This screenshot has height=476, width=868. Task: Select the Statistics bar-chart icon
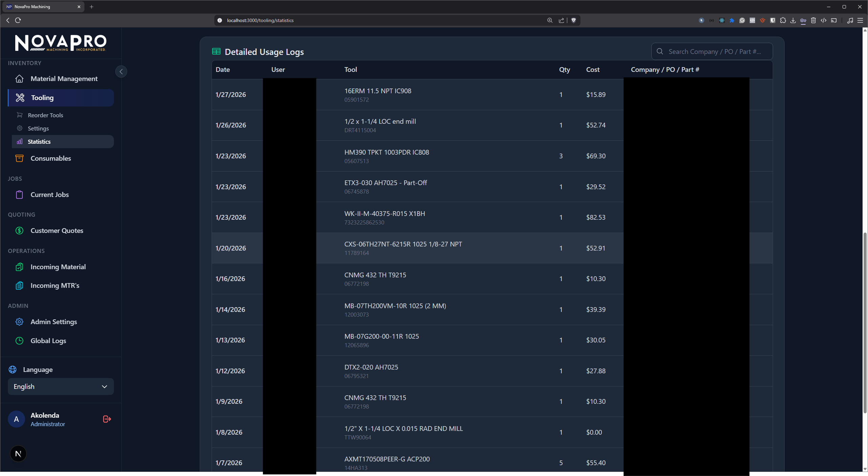pos(19,141)
